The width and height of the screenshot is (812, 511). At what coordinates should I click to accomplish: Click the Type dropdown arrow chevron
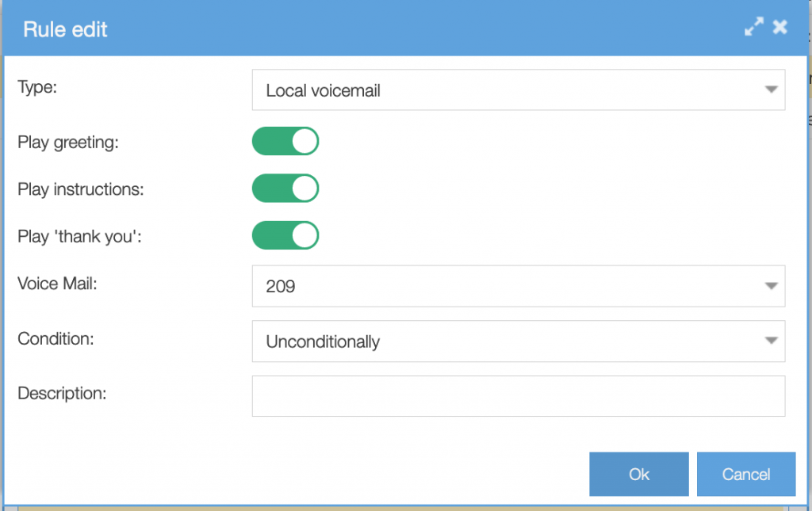point(770,90)
